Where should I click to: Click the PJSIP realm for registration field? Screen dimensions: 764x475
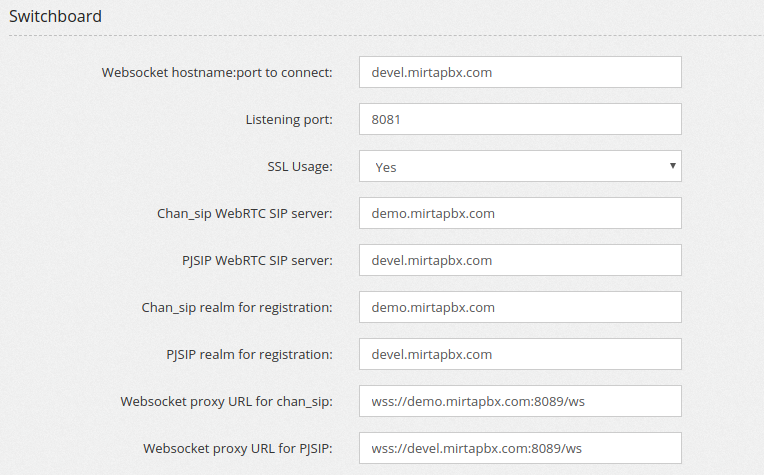(520, 354)
